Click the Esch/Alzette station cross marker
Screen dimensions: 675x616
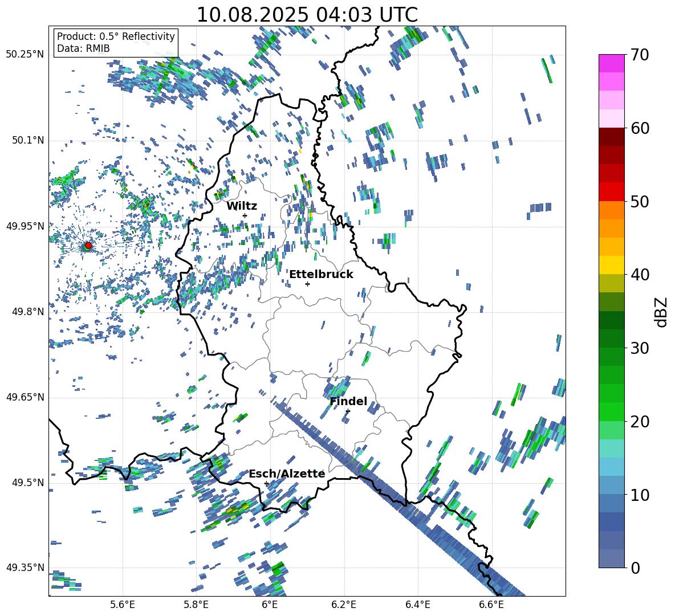coord(266,483)
